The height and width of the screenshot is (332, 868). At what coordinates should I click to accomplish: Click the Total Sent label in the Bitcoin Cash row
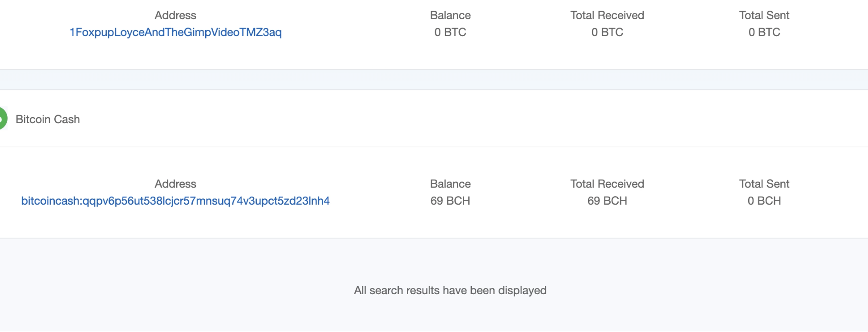764,184
